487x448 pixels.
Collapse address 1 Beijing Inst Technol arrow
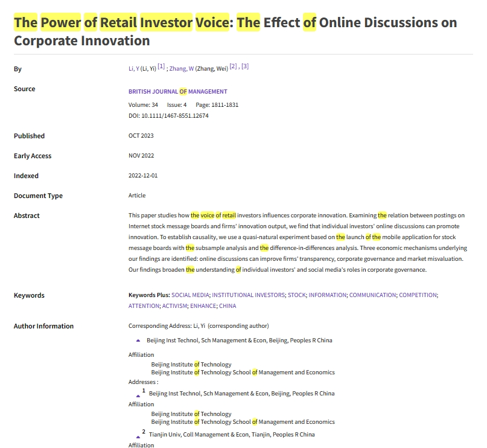[138, 395]
